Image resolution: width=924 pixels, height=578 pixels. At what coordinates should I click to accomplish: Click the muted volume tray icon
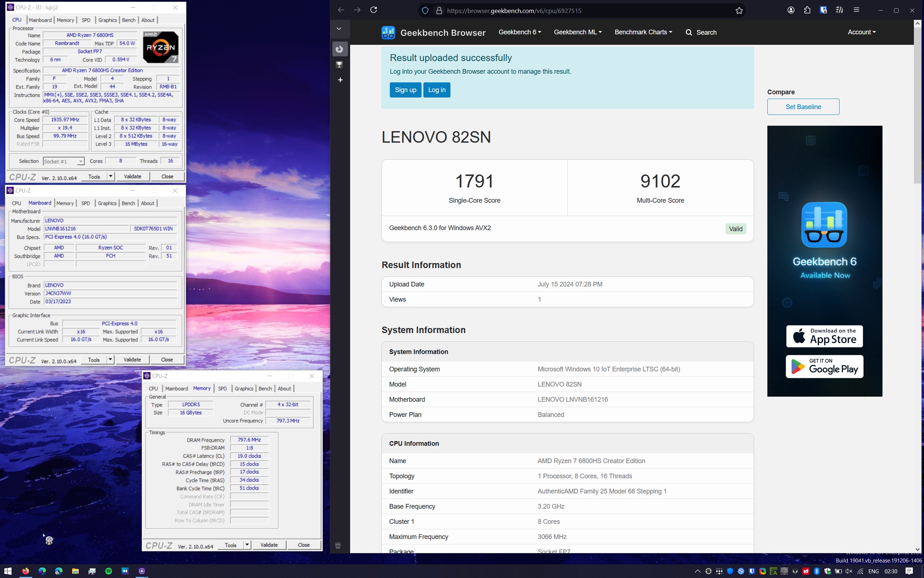point(849,571)
